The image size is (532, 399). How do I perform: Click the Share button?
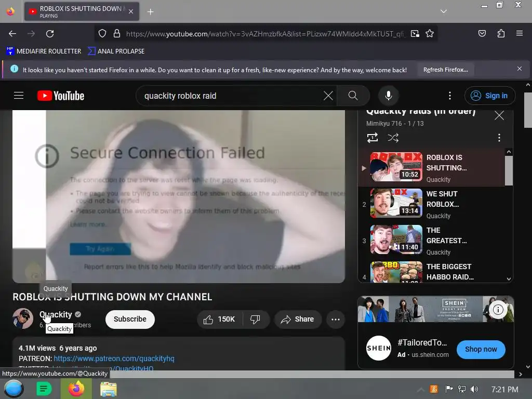pos(298,320)
